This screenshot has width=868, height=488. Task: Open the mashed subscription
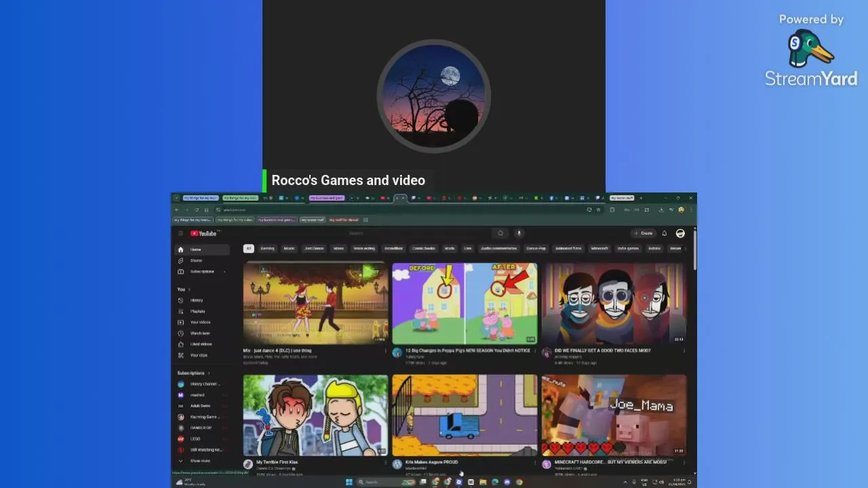pyautogui.click(x=202, y=395)
